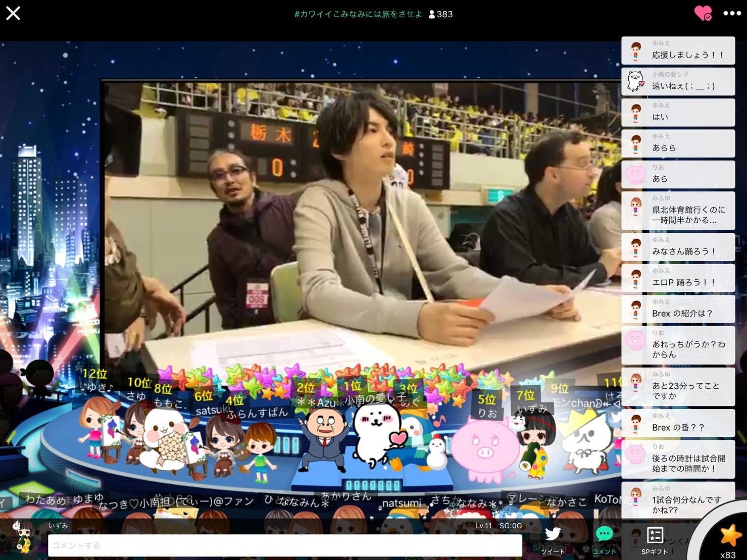Screen dimensions: 747x560
Task: Open comment 県北体育館くのに一時間半かかる
Action: (678, 211)
